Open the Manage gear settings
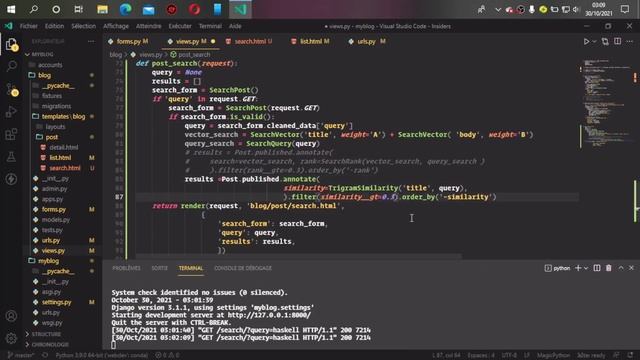Screen dimensions: 640x360 click(11, 338)
